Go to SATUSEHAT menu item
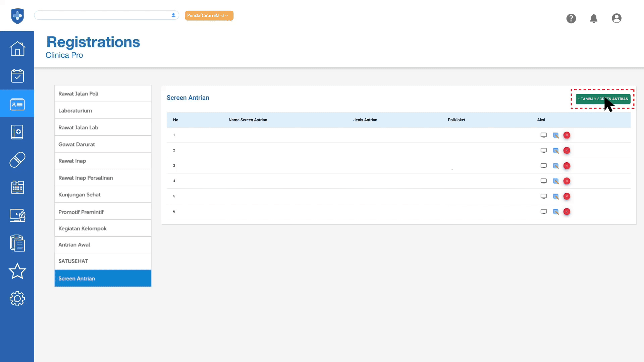 (103, 261)
